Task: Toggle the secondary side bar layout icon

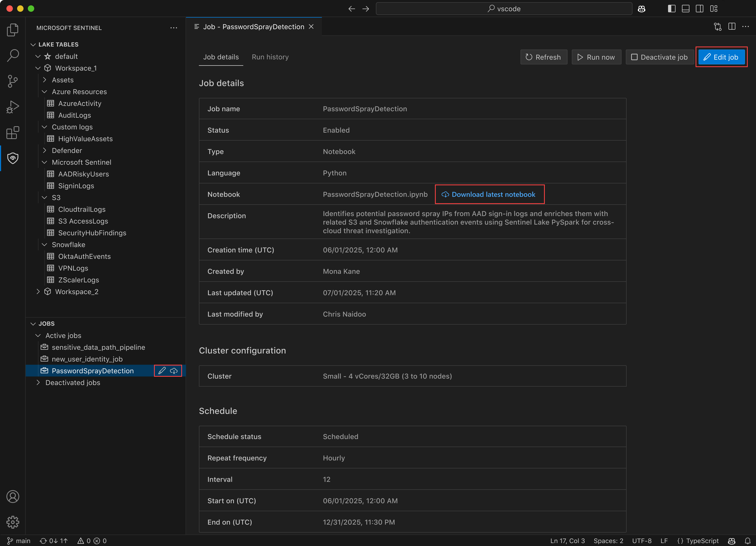Action: click(x=699, y=9)
